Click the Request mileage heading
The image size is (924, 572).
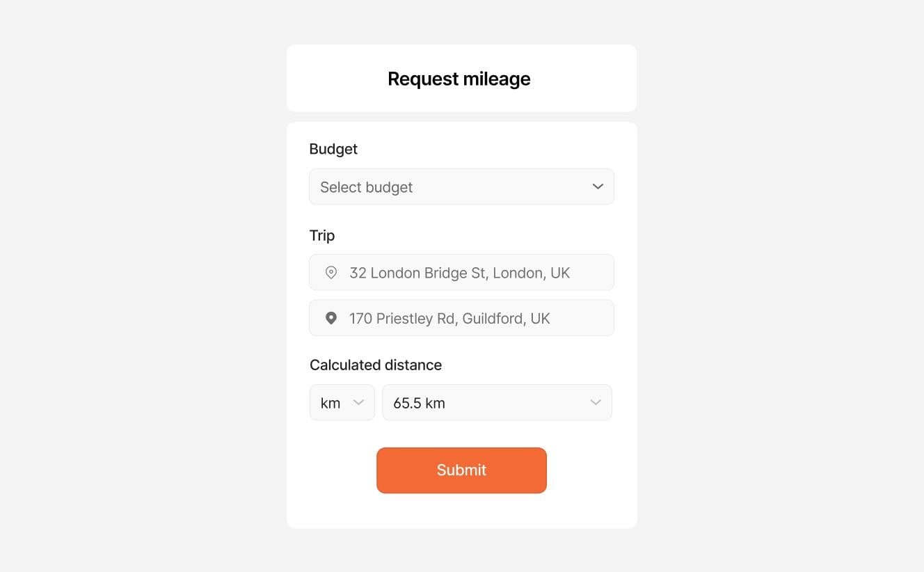(459, 79)
